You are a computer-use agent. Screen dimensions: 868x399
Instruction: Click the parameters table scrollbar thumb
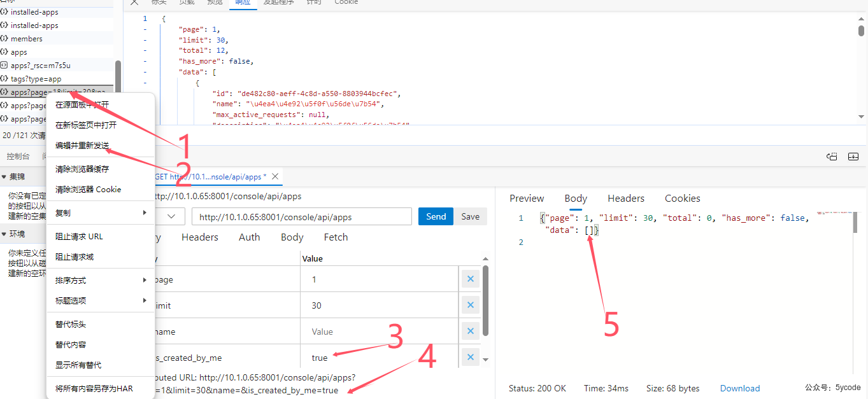486,300
